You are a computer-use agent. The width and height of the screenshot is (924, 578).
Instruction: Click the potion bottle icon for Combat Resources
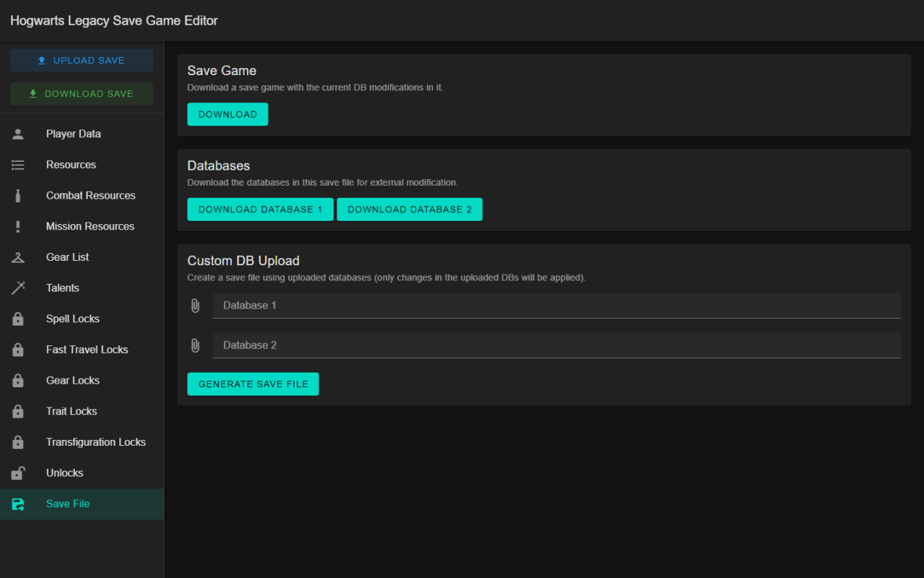18,196
